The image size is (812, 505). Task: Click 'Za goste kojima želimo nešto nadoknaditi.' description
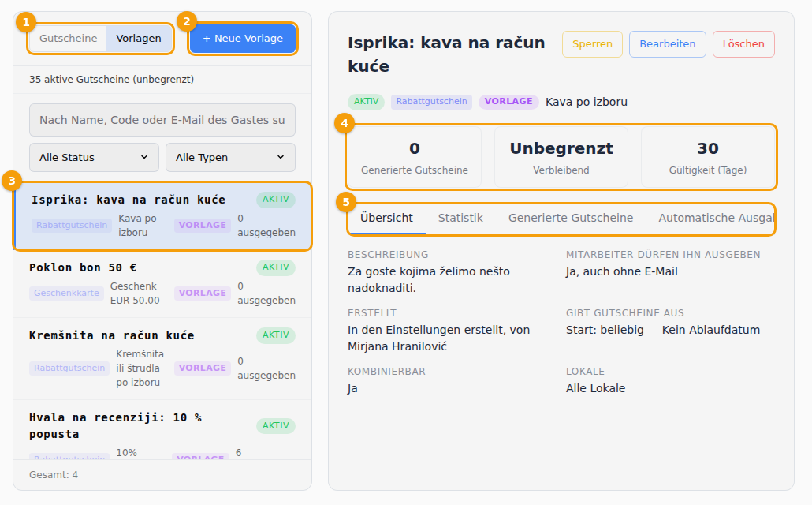click(429, 280)
